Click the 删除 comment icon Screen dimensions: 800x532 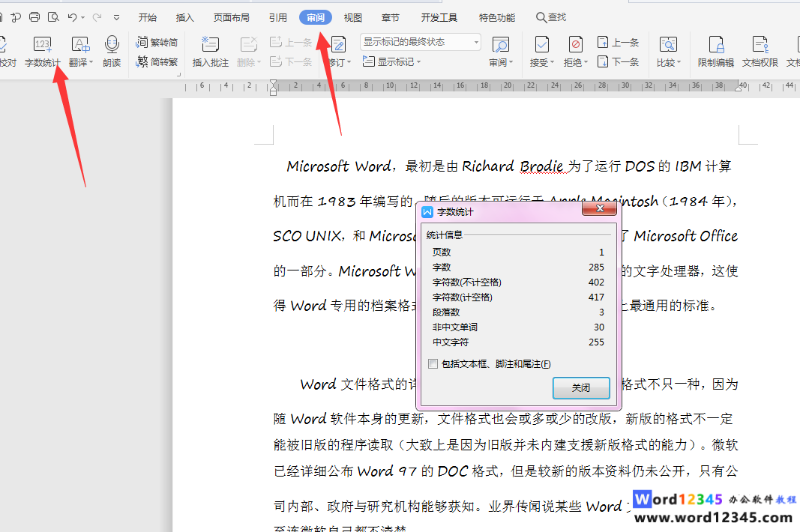248,45
